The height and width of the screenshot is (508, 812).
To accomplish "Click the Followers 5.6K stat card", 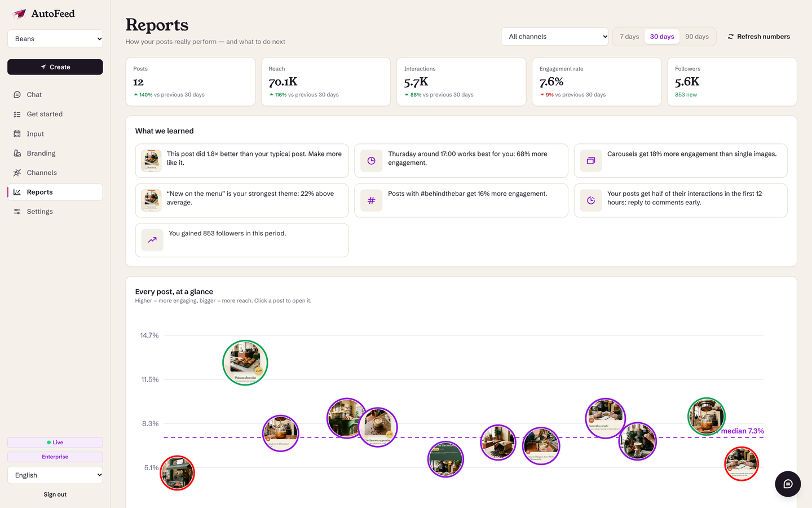I will coord(732,82).
